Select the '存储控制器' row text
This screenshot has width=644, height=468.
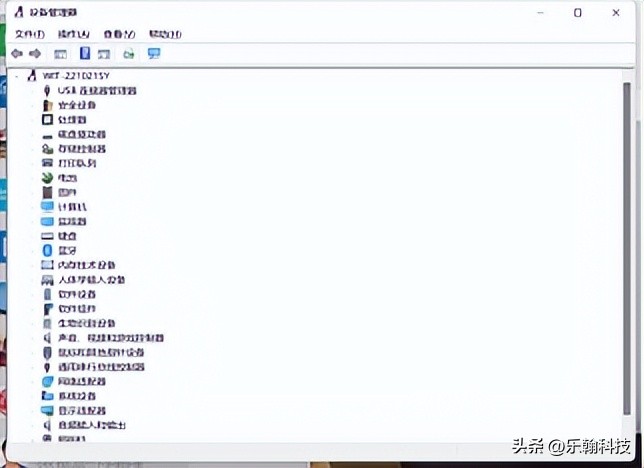tap(82, 149)
